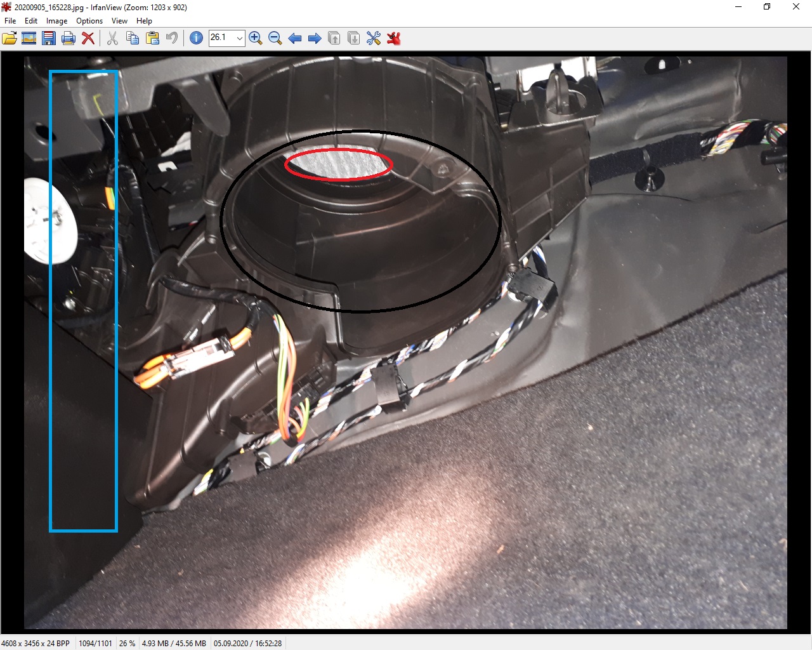Open the Options menu
The width and height of the screenshot is (812, 650).
(89, 21)
